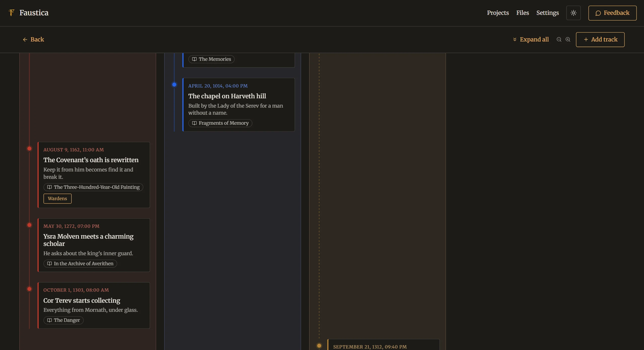
Task: Open Fragments of Memory chapter link
Action: [x=220, y=123]
